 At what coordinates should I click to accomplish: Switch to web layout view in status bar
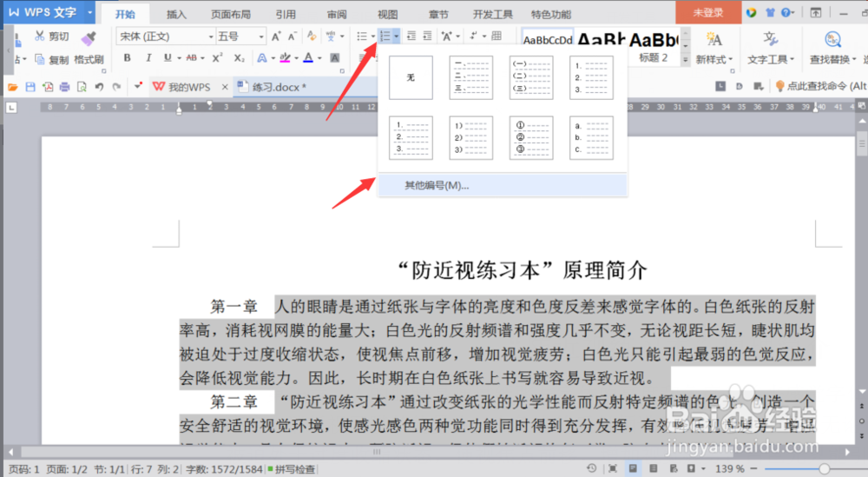(674, 468)
